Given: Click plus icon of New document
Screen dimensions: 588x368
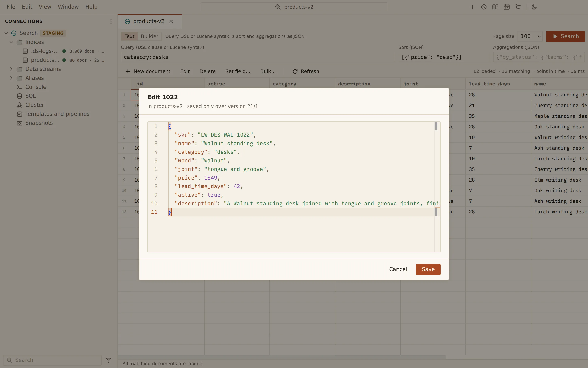Looking at the screenshot, I should tap(128, 71).
